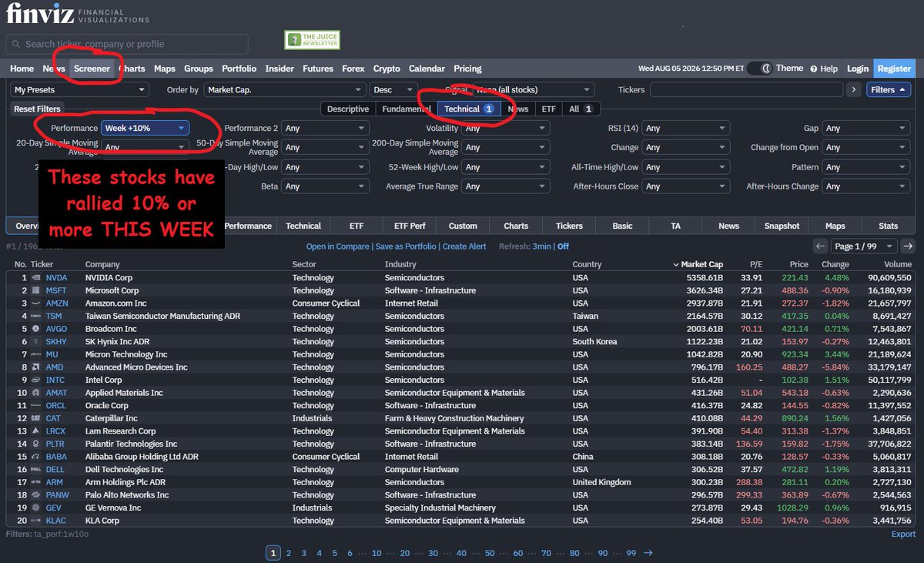This screenshot has height=563, width=924.
Task: Click AMD's change value -5.84%
Action: click(835, 367)
